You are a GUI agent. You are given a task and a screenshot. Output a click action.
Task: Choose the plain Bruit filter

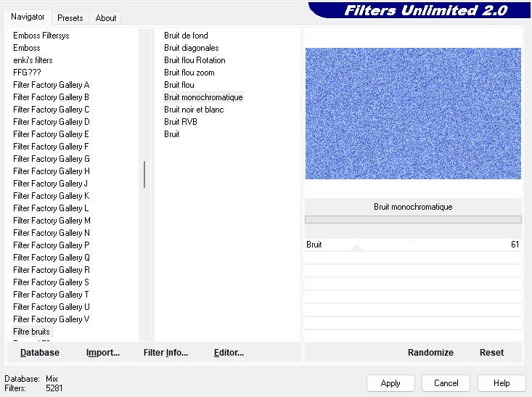[x=172, y=134]
